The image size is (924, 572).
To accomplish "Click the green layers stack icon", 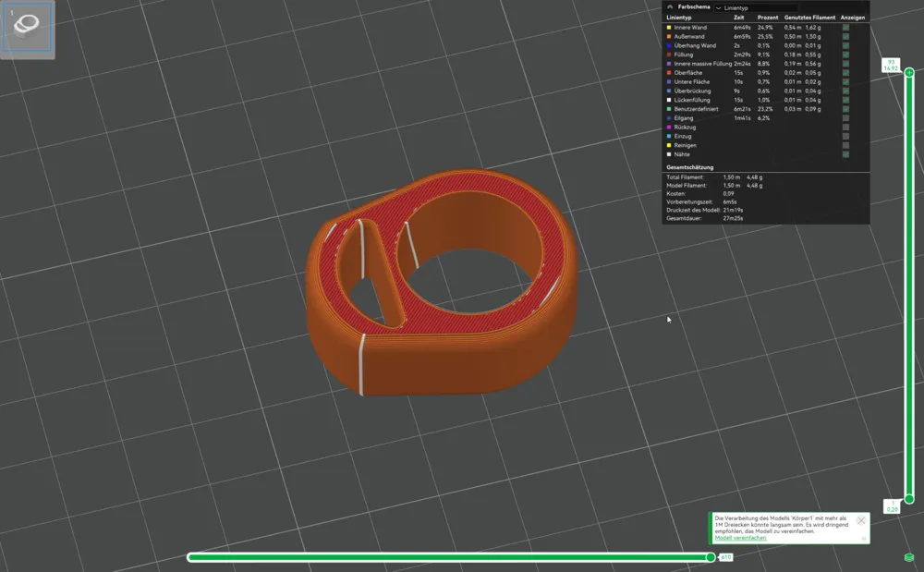I will [x=909, y=557].
